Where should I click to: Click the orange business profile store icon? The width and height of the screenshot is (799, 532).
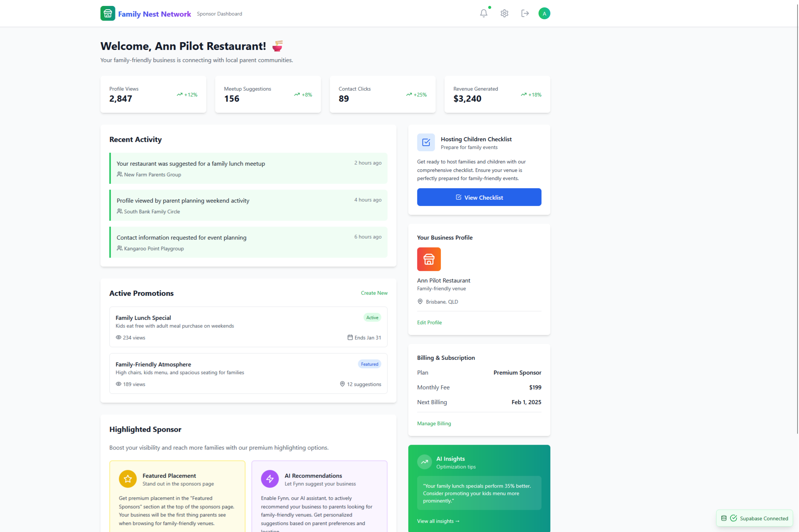pos(429,259)
